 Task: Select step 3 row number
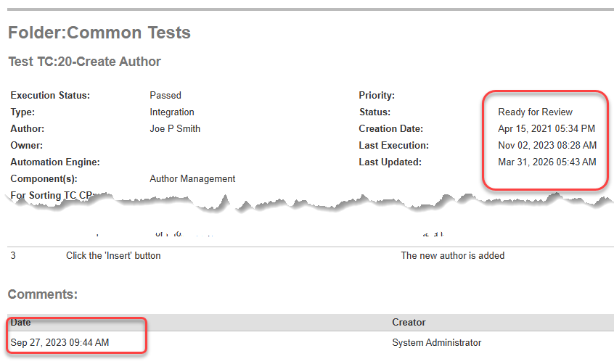13,255
